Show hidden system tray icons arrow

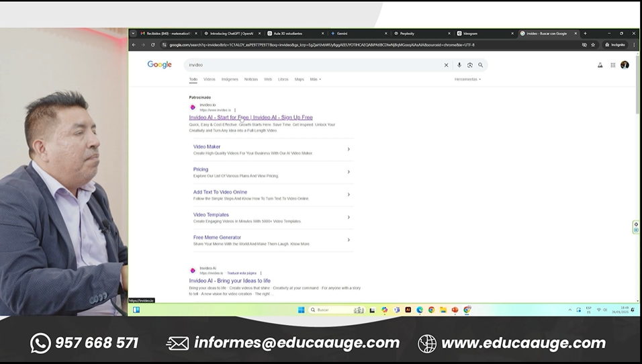point(570,310)
